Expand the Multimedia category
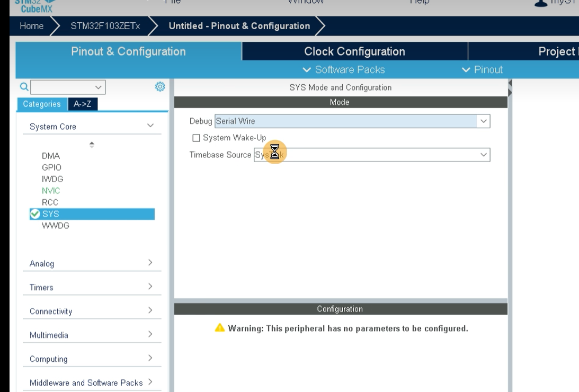 92,335
